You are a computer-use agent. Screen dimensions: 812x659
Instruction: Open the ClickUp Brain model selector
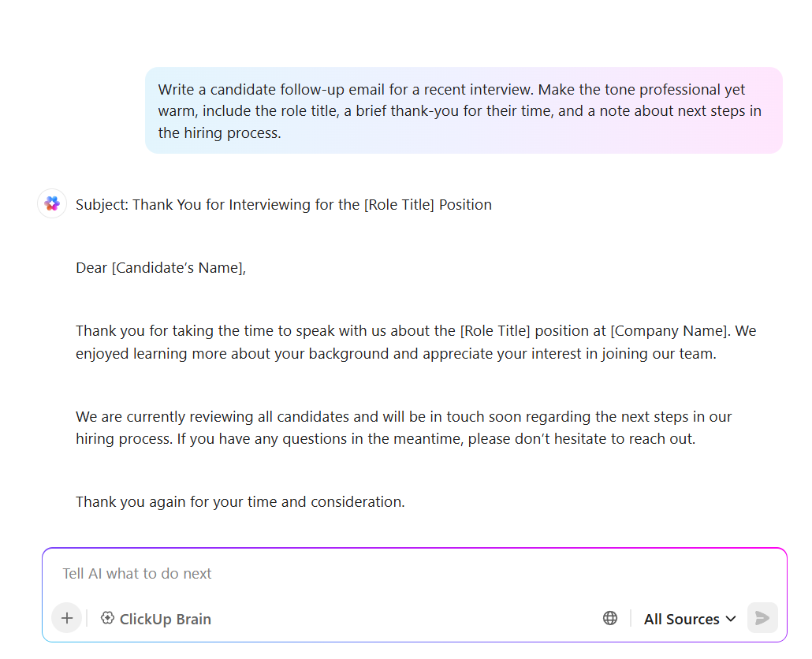[156, 619]
